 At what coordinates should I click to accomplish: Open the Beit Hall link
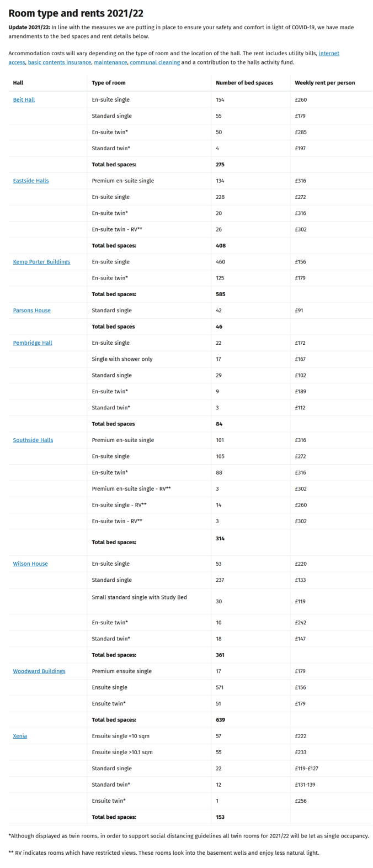tap(24, 100)
